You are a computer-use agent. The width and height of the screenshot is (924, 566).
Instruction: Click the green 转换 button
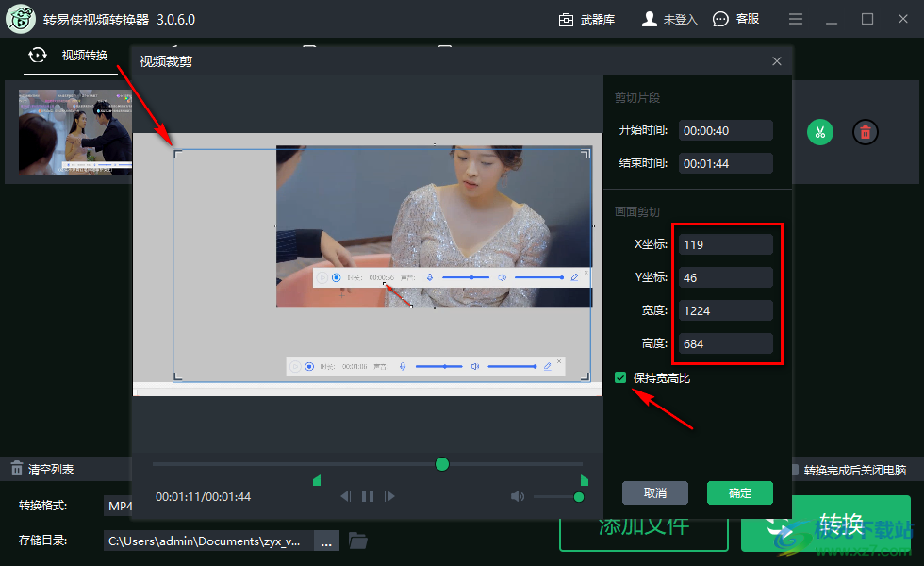click(x=826, y=524)
